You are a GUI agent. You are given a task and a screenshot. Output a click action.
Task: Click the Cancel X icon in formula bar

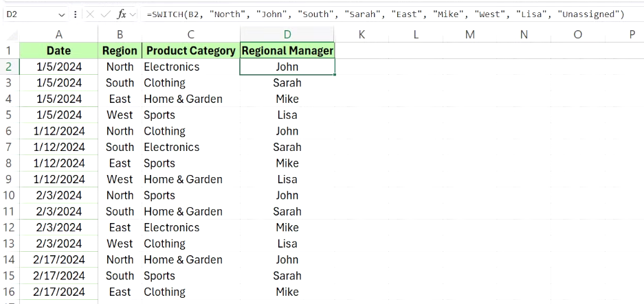click(x=90, y=15)
